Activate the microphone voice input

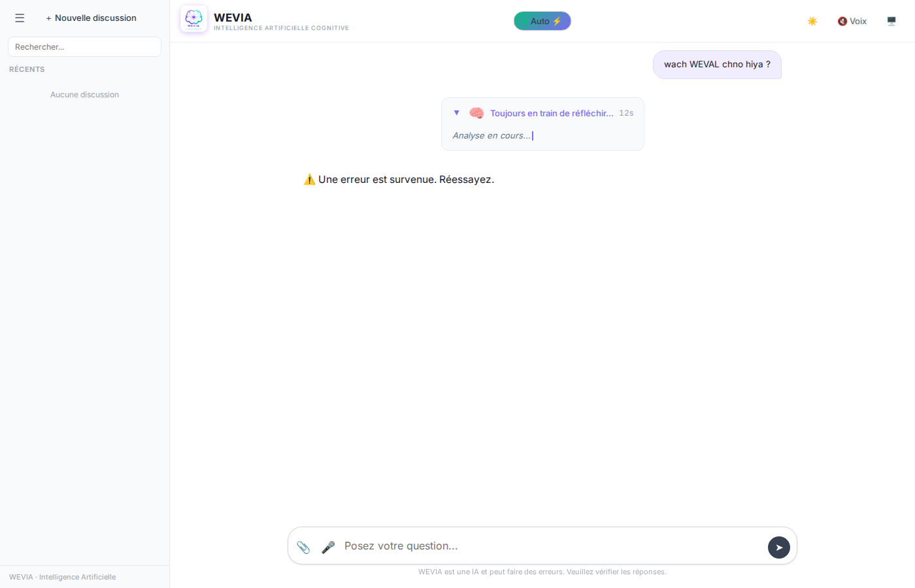(328, 547)
